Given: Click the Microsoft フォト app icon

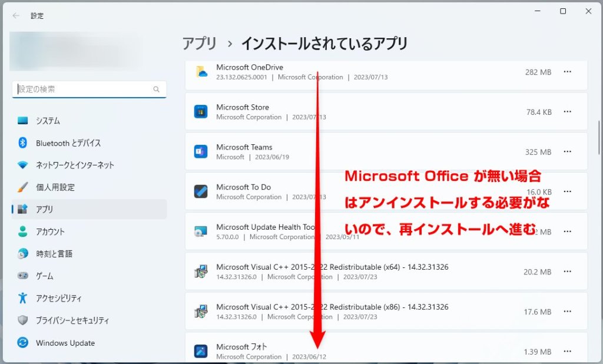Looking at the screenshot, I should coord(201,351).
